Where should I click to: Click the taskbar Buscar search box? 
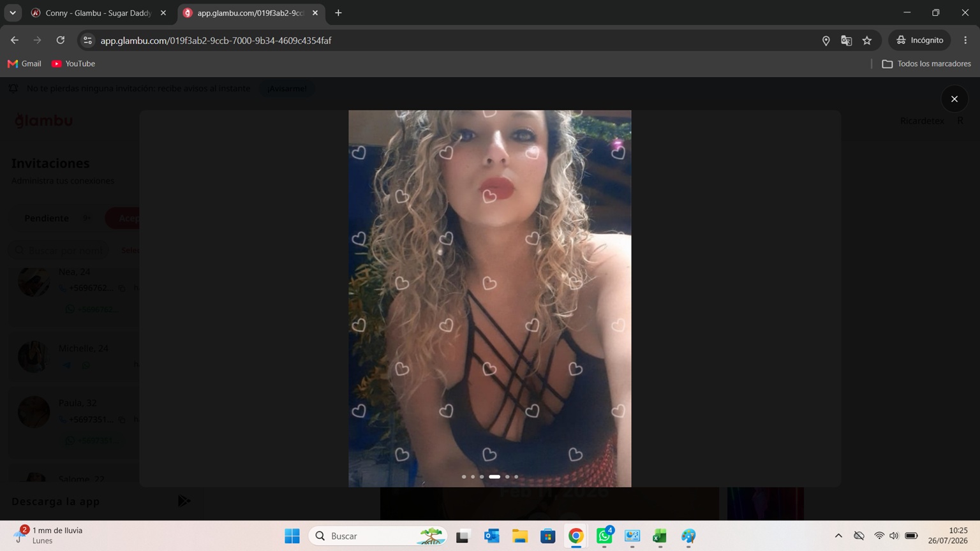point(378,536)
